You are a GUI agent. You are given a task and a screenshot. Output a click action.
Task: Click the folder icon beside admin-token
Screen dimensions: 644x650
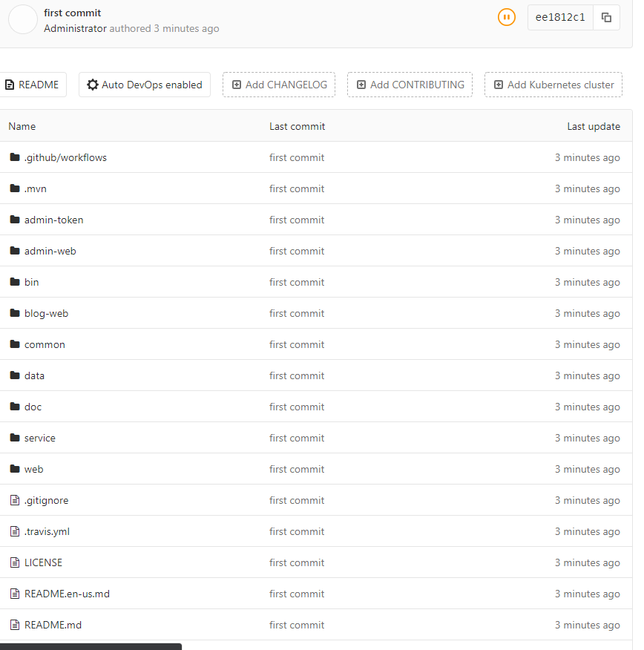14,220
